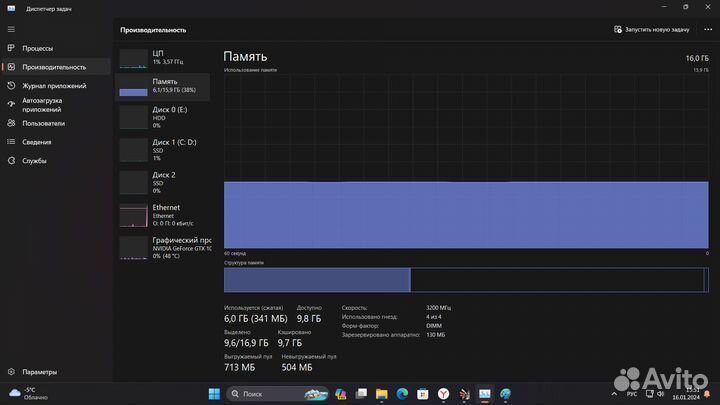Go to Автозагрузка приложений
Viewport: 720px width, 405px height.
(56, 105)
